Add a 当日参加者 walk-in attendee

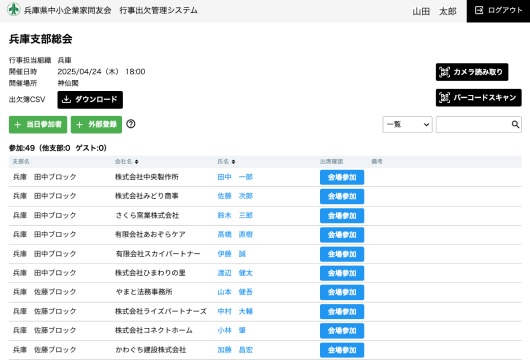coord(38,125)
